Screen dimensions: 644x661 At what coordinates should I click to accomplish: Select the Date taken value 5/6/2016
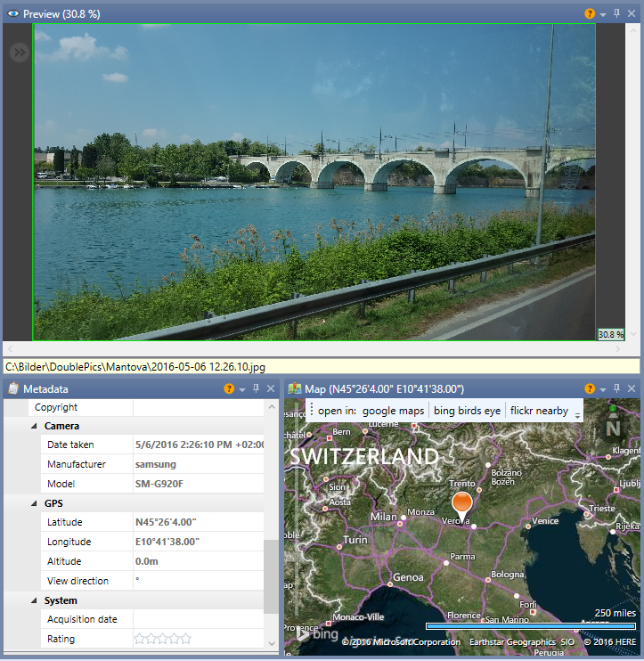199,445
